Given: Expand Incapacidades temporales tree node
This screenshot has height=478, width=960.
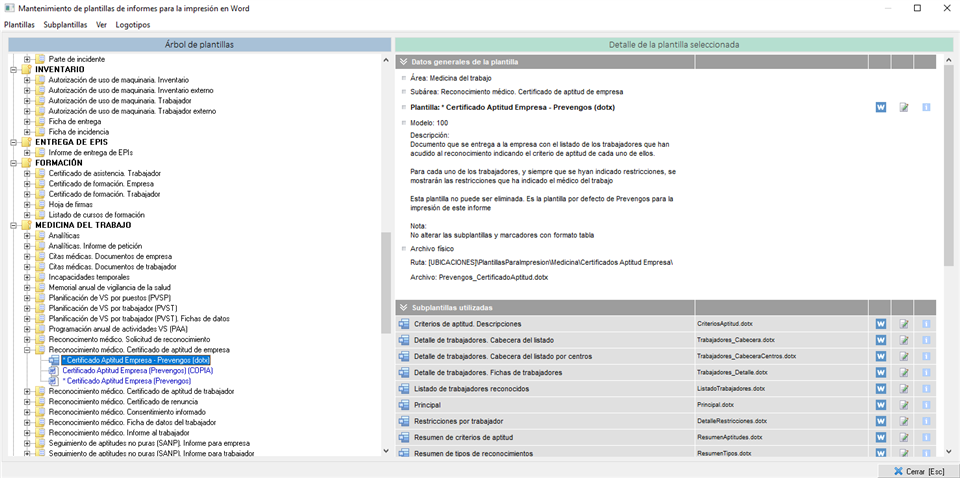Looking at the screenshot, I should (x=27, y=277).
